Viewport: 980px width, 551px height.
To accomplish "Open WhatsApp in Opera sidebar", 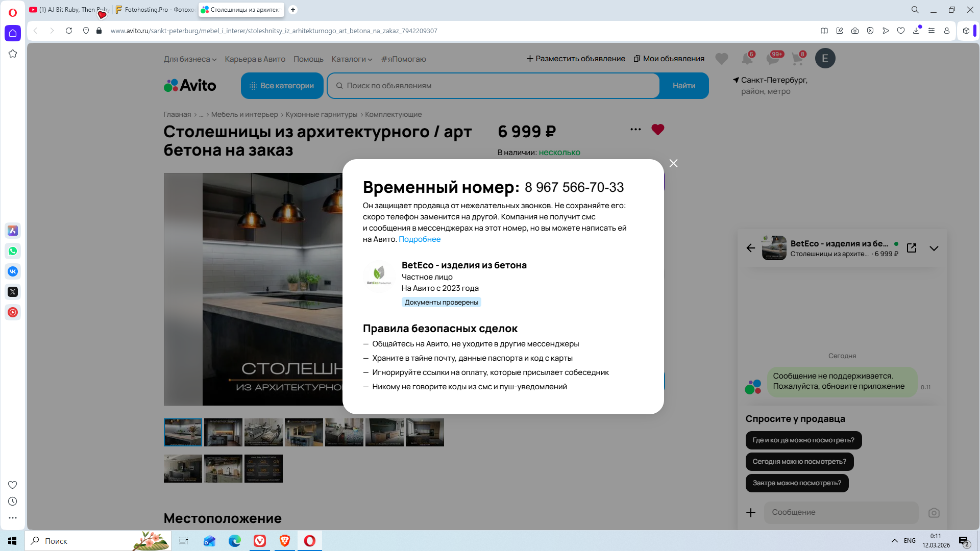I will 13,251.
